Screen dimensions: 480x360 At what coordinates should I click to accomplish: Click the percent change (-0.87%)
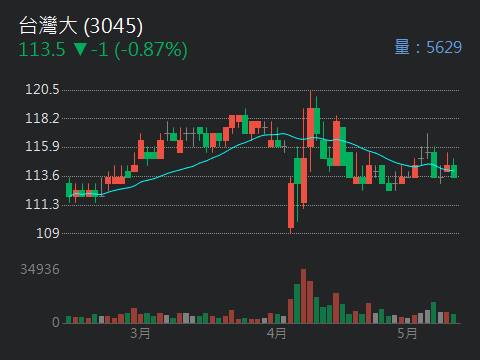(x=151, y=50)
